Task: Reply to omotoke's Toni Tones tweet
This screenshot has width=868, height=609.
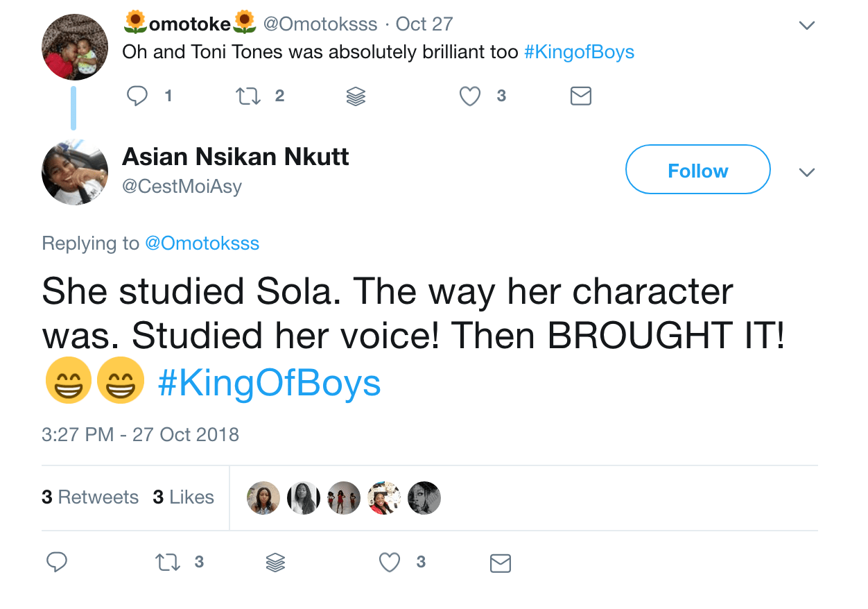Action: click(x=138, y=96)
